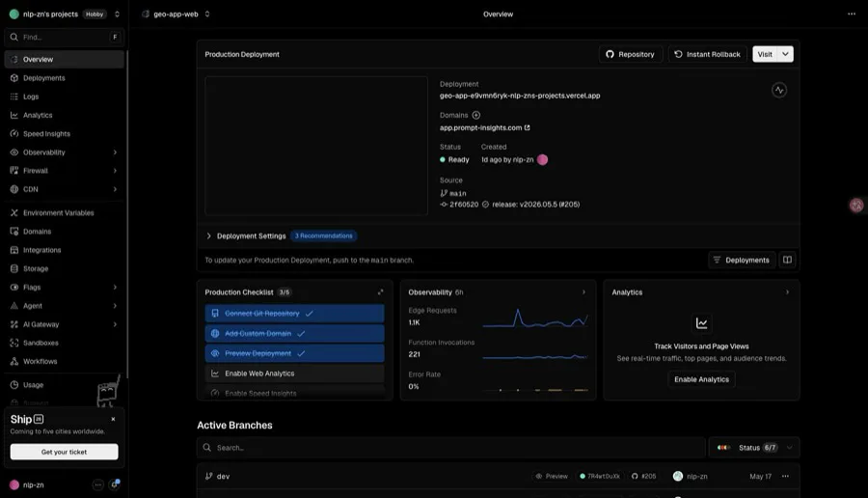Select Enable Speed Insights checklist item
The width and height of the screenshot is (868, 498).
click(294, 393)
